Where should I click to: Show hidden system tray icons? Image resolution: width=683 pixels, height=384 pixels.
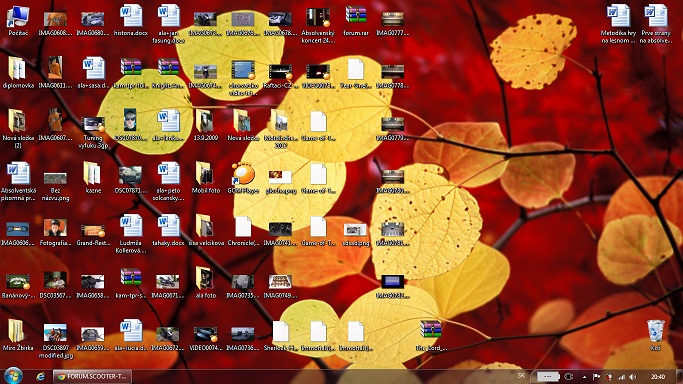pyautogui.click(x=584, y=377)
